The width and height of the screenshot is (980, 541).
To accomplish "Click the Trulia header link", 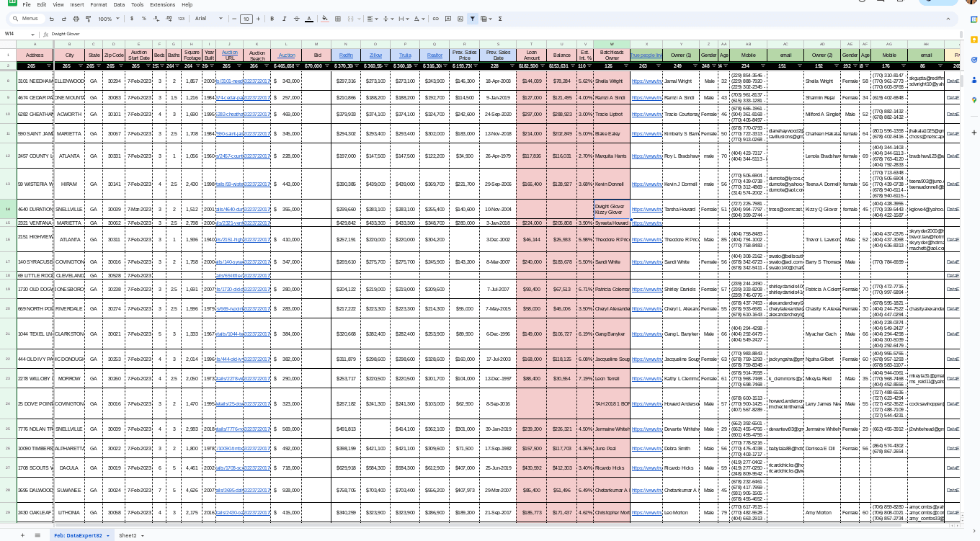I will (405, 55).
